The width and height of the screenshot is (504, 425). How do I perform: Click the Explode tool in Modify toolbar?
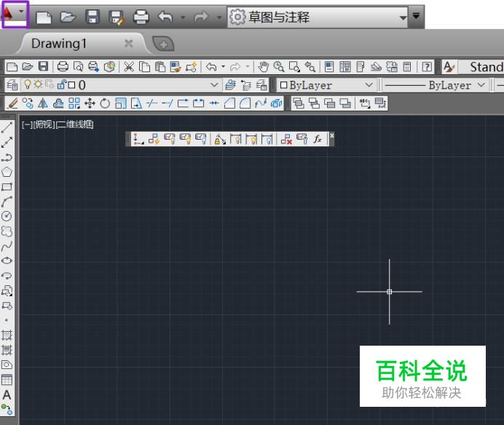point(276,103)
